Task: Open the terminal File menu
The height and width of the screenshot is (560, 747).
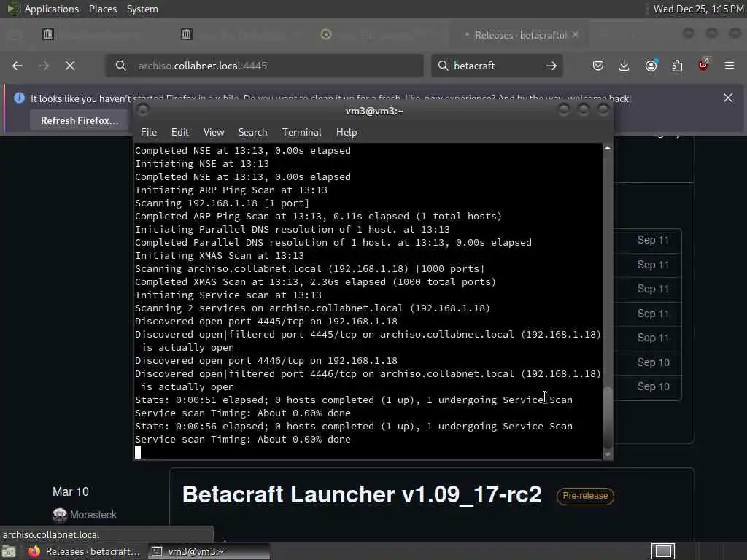Action: coord(149,133)
